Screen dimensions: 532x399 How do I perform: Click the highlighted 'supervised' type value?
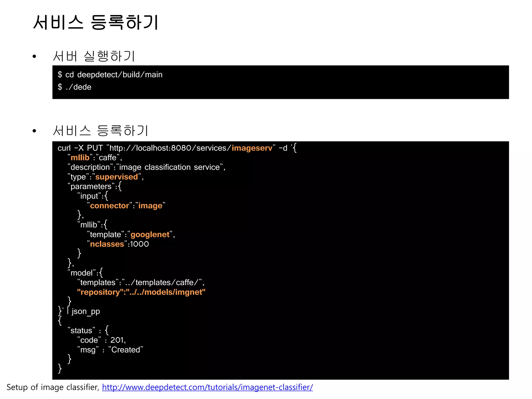click(117, 177)
